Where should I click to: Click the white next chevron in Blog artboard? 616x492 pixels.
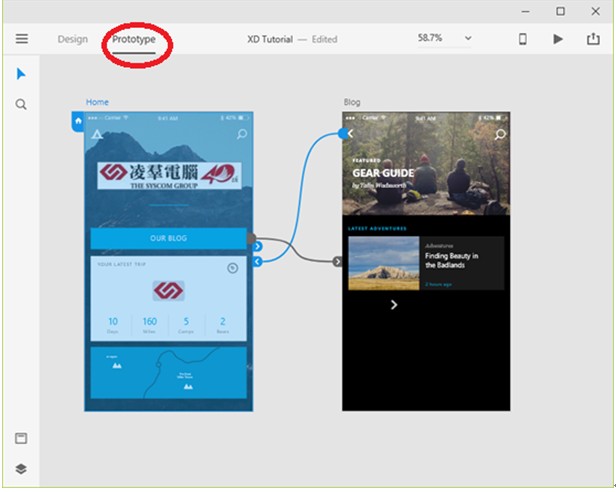click(394, 305)
